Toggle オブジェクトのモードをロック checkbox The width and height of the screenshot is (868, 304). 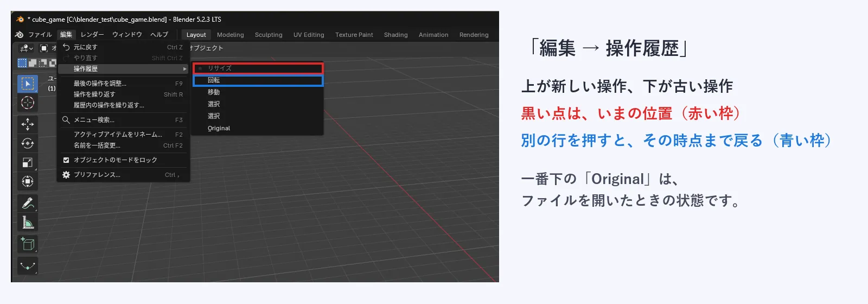coord(66,160)
